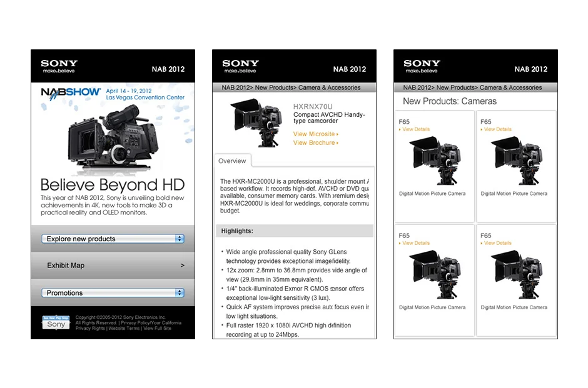
Task: Click the stepper arrows on the Promotions selector
Action: [180, 292]
